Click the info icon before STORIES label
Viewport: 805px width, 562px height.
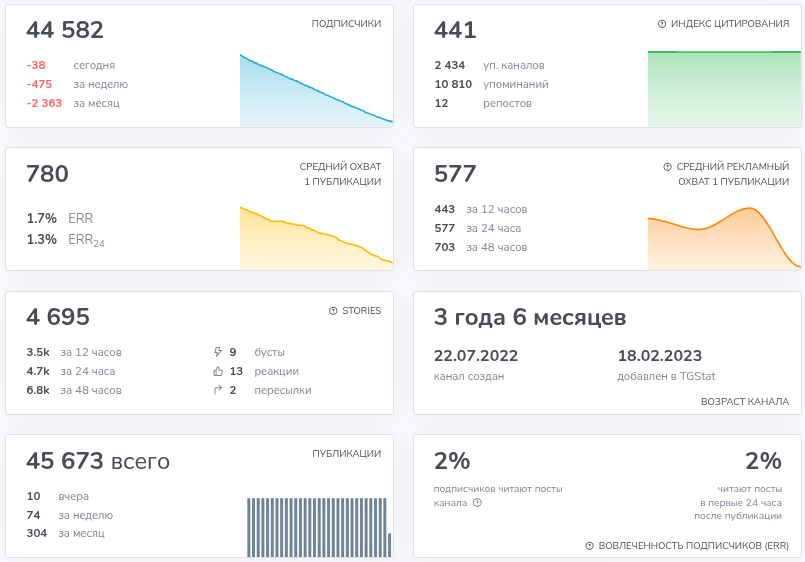pyautogui.click(x=333, y=311)
